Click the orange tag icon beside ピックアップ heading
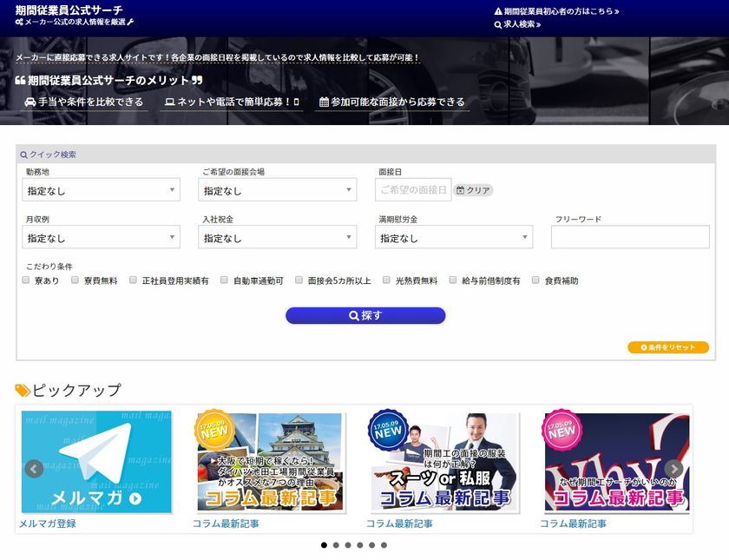 23,390
